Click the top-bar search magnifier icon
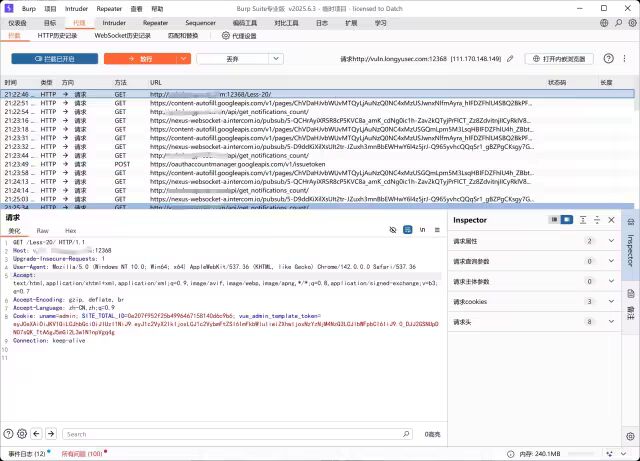Viewport: 640px width, 461px height. (x=618, y=23)
